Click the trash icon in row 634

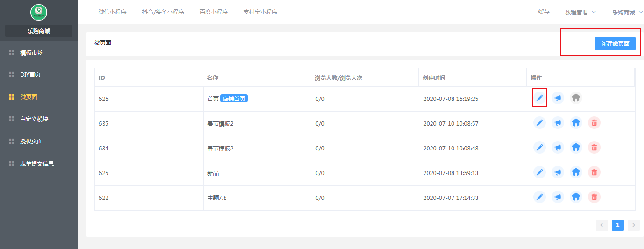594,148
